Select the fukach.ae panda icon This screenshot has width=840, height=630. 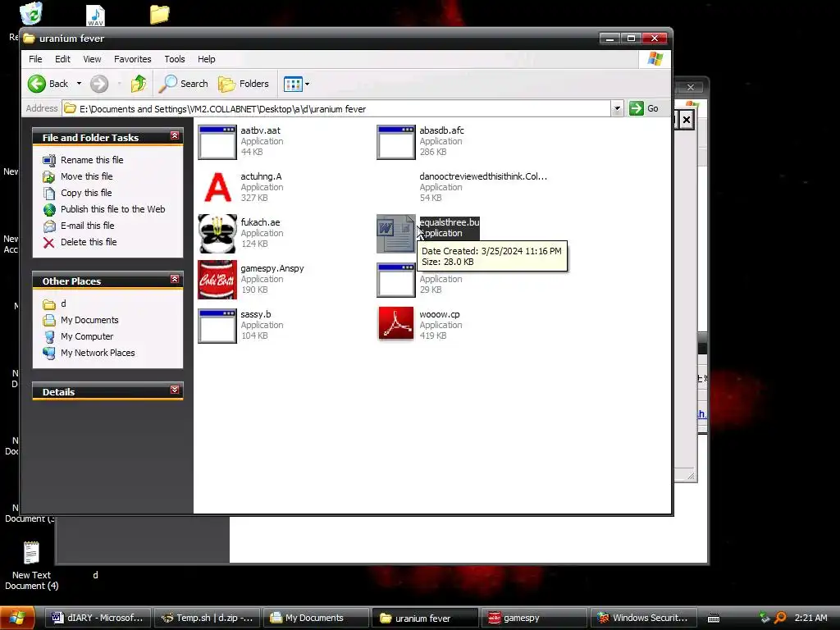pos(217,234)
